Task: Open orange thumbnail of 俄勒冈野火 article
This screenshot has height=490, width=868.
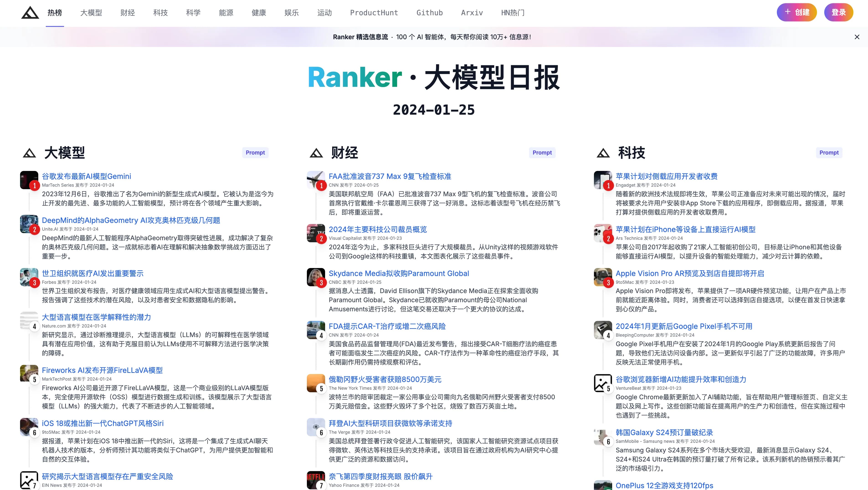Action: click(x=316, y=383)
